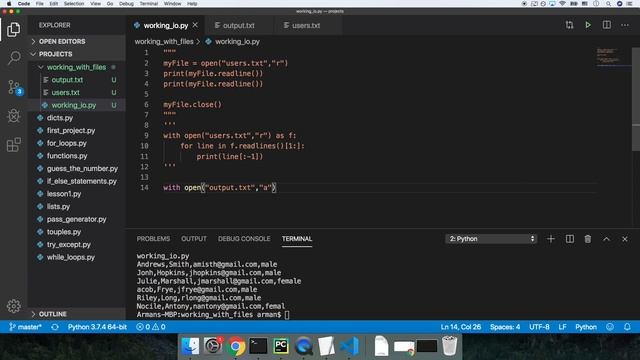
Task: Click the master branch indicator
Action: point(25,327)
